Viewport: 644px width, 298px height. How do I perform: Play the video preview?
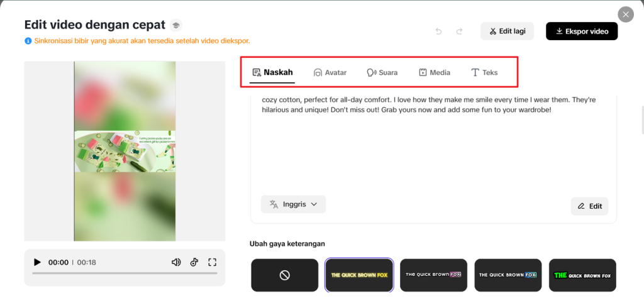point(37,262)
